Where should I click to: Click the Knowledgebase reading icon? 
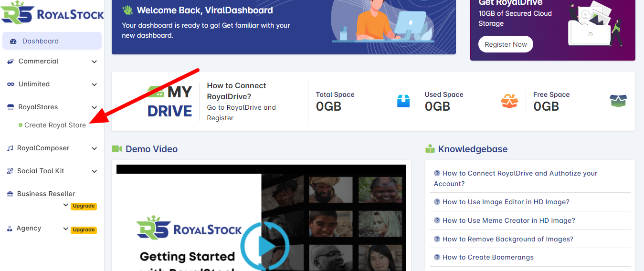click(430, 149)
